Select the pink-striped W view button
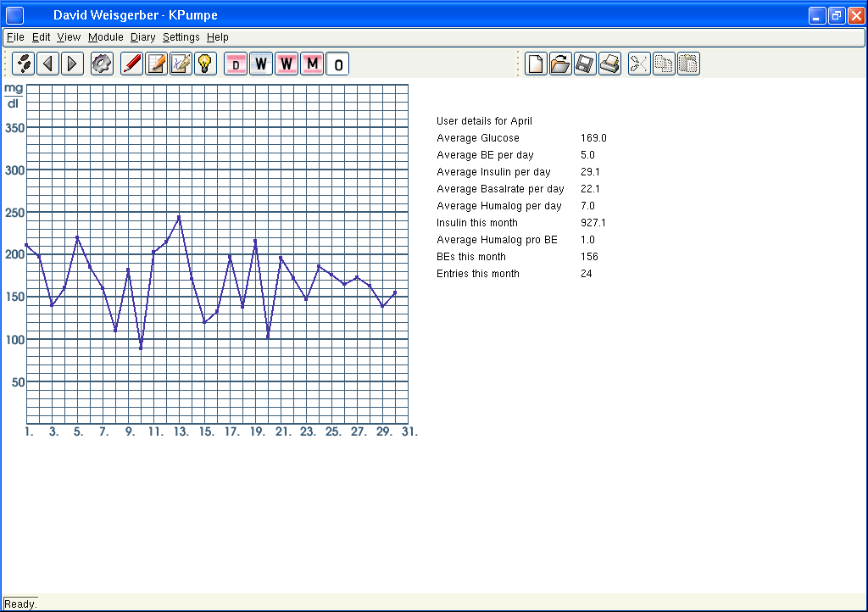Viewport: 868px width, 612px height. 287,64
